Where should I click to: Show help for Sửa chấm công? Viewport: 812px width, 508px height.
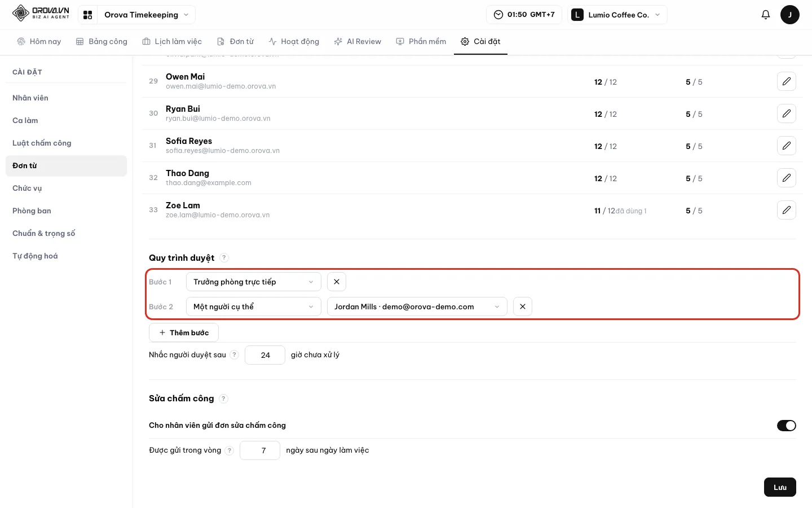click(223, 398)
